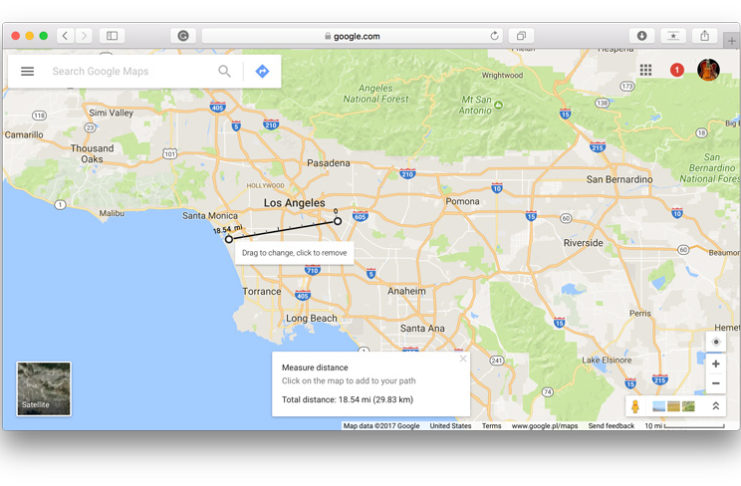Image resolution: width=741 pixels, height=486 pixels.
Task: Toggle the Safari sidebar button
Action: pos(112,36)
